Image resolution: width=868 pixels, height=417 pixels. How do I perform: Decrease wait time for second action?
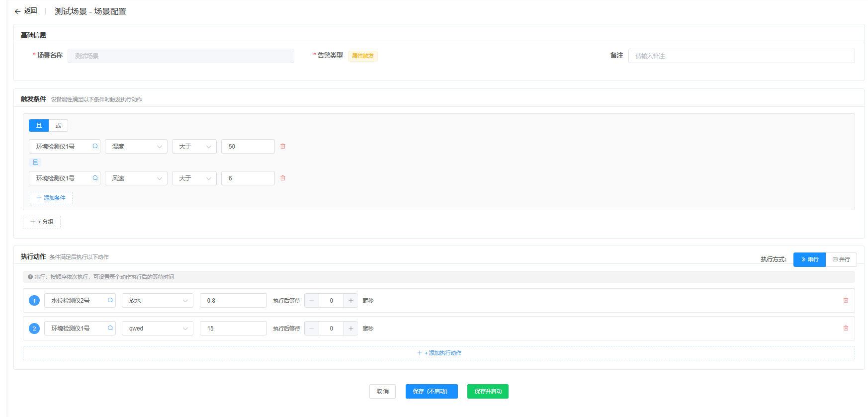click(312, 329)
